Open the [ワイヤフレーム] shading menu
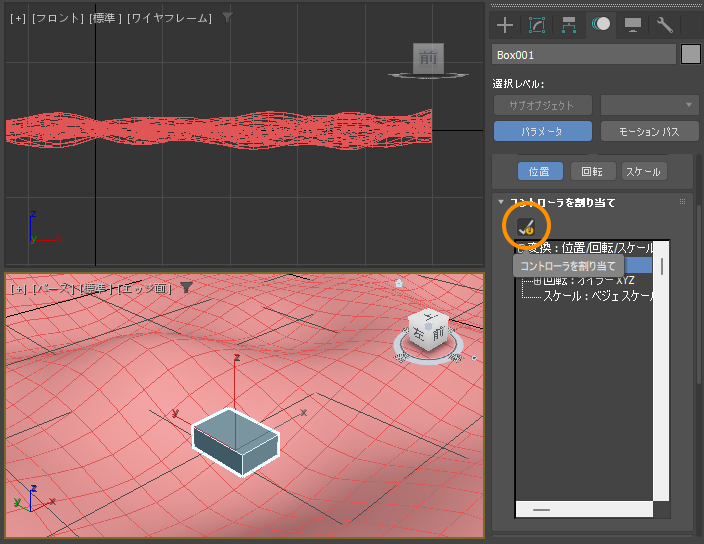The image size is (704, 544). (169, 18)
